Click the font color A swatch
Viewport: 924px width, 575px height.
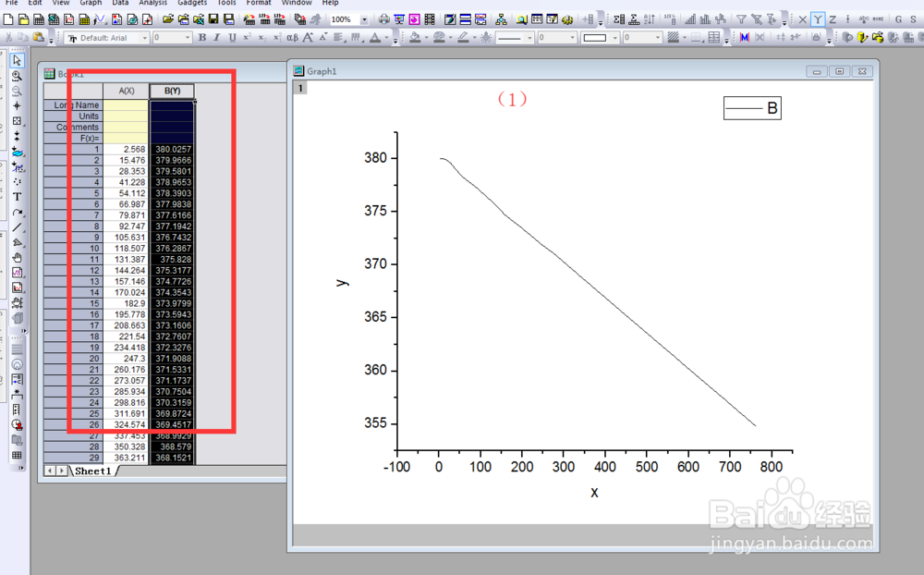375,38
